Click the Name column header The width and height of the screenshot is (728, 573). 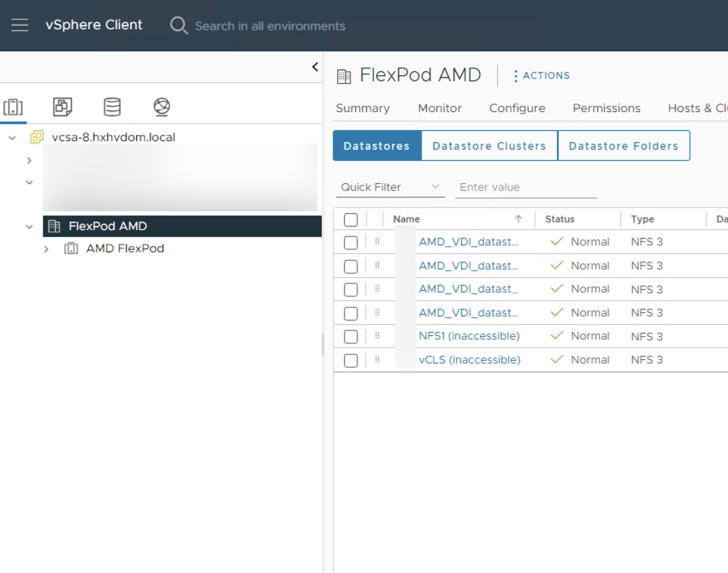pyautogui.click(x=406, y=219)
